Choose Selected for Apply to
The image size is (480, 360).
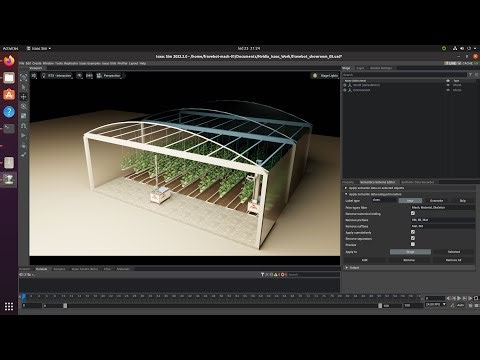pos(454,252)
